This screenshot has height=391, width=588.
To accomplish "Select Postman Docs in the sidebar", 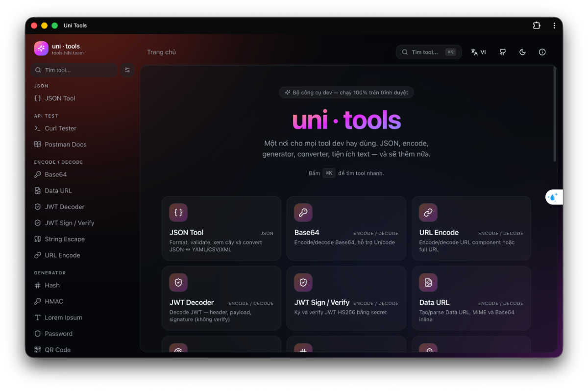I will click(x=83, y=145).
